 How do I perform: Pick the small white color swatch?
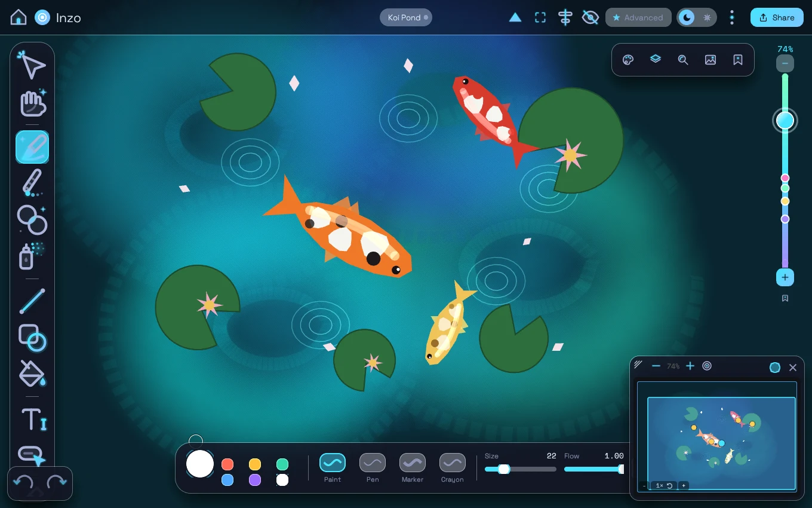pos(282,480)
